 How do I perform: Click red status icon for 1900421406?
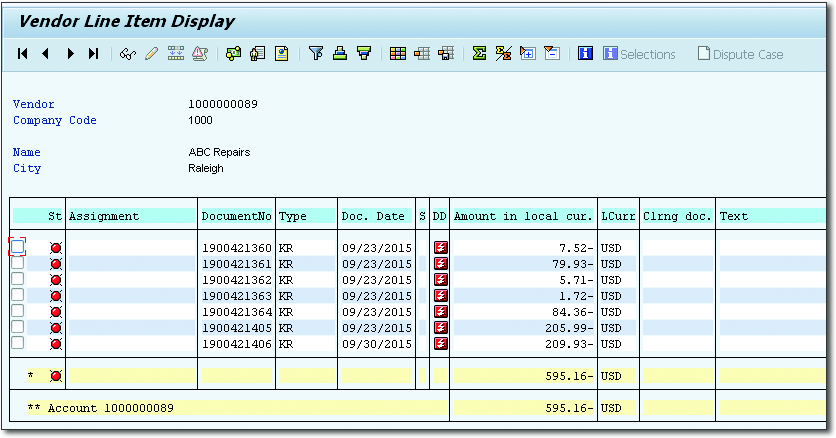[x=56, y=344]
